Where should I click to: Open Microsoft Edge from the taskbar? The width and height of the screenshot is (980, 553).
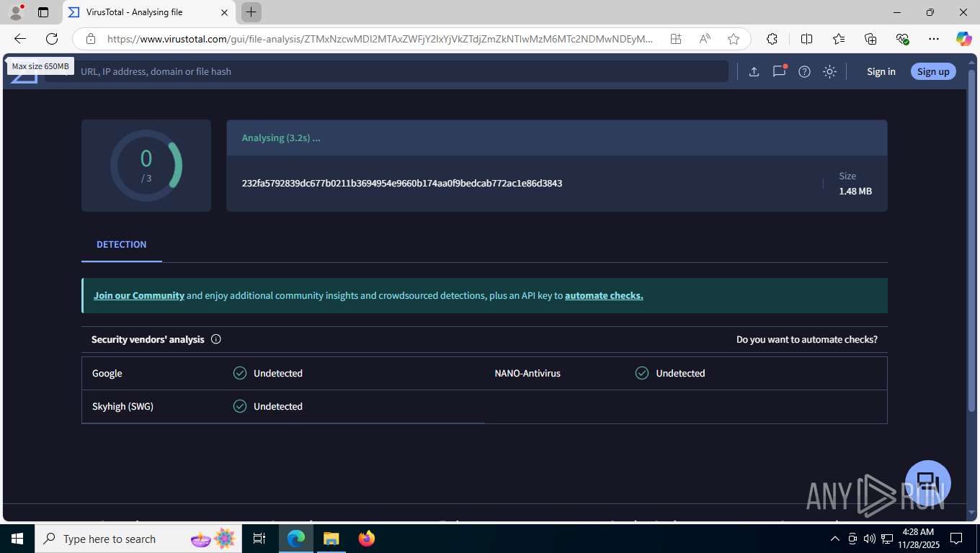click(x=296, y=539)
